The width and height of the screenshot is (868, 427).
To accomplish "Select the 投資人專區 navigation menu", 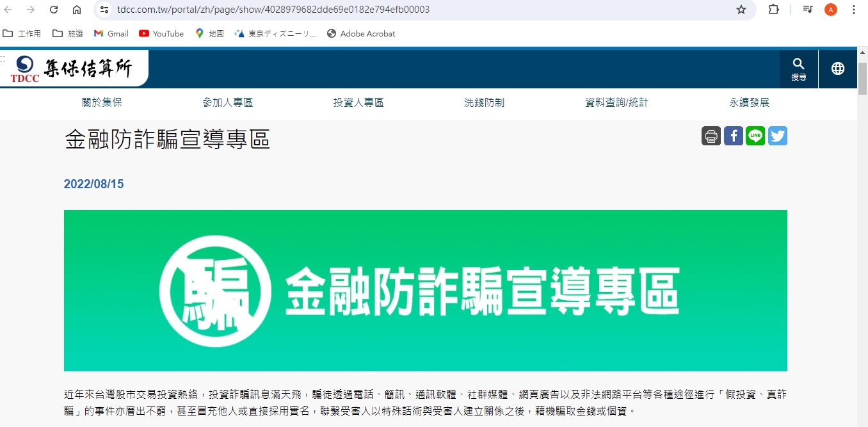I will pyautogui.click(x=358, y=101).
